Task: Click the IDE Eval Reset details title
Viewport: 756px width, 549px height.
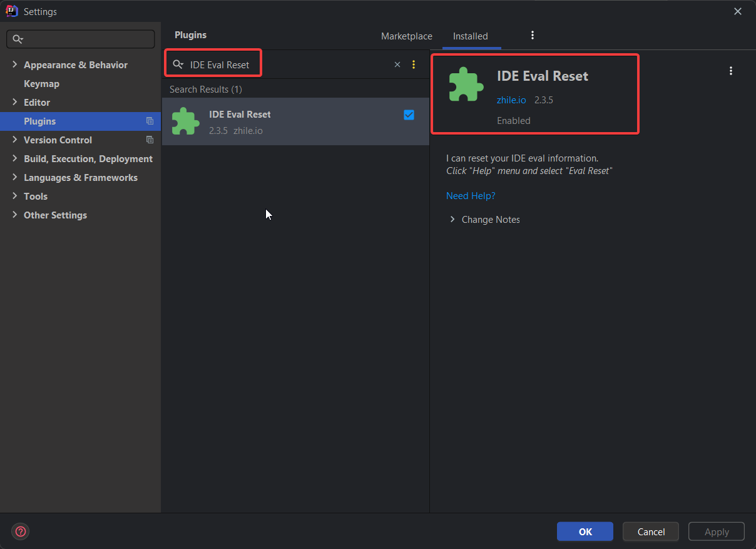Action: (543, 76)
